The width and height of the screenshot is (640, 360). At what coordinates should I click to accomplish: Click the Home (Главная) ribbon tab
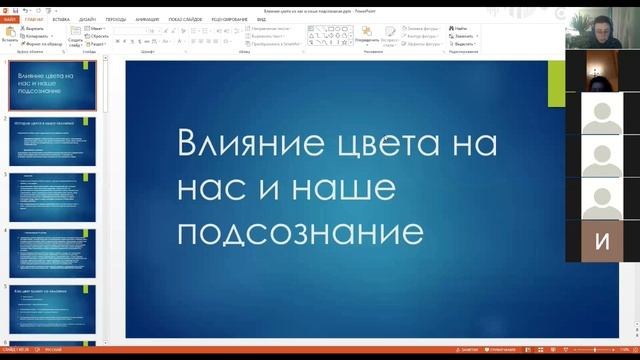[x=34, y=19]
